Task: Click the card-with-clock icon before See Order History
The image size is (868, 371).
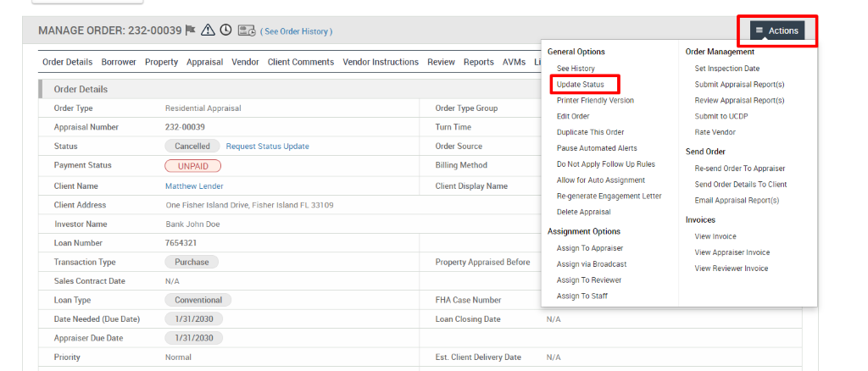Action: point(247,30)
